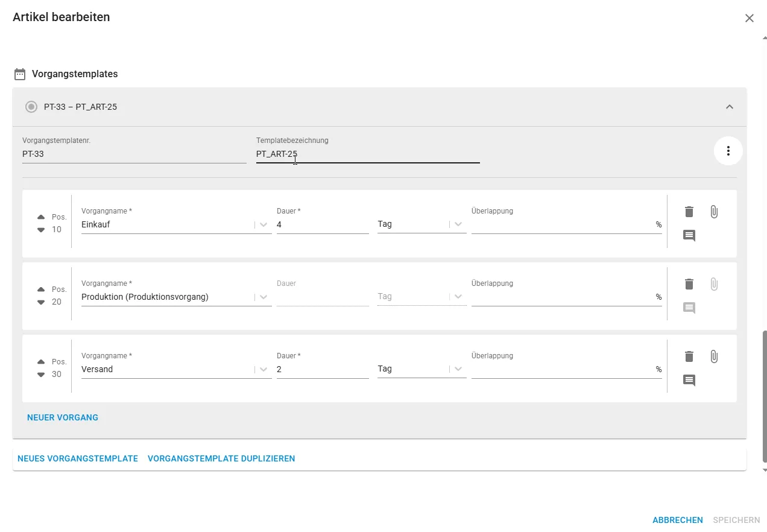Click the Dauer field for Versand
The image size is (767, 532).
[x=323, y=369]
